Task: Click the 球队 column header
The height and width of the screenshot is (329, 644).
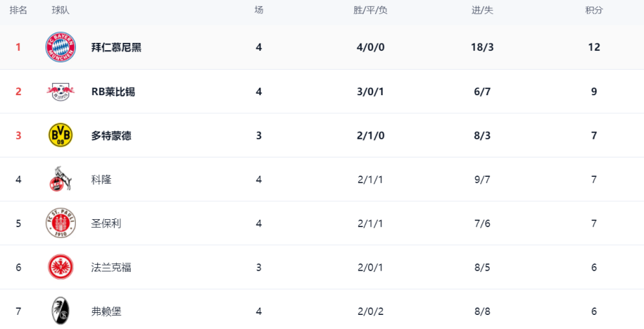Action: [x=60, y=10]
